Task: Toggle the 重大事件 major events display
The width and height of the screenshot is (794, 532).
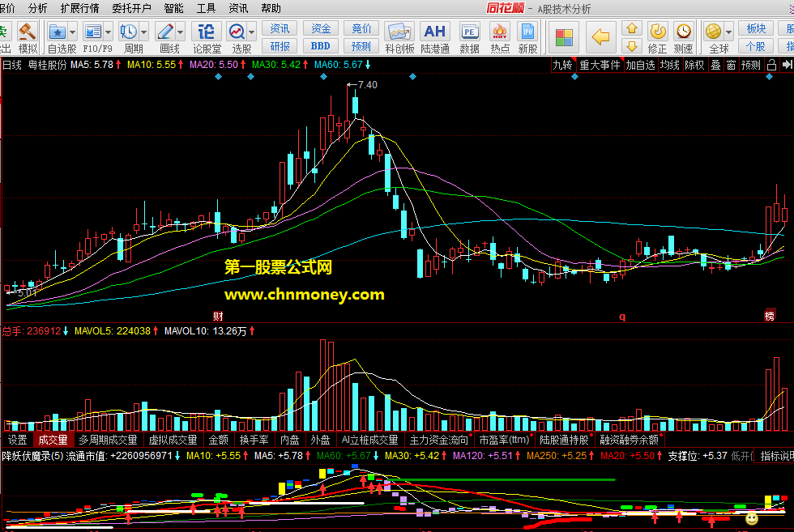Action: [x=600, y=66]
